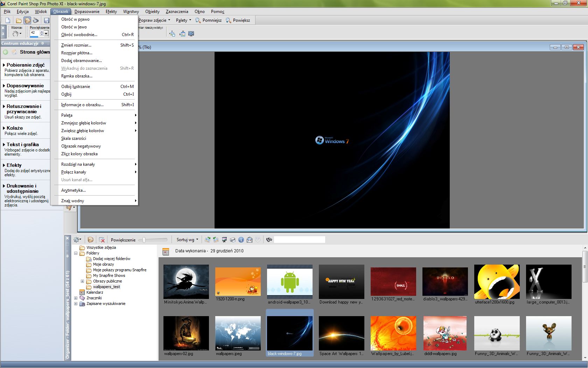Expand the Obrazy publiczne folder tree node
Screen dimensions: 588x368
tap(82, 281)
